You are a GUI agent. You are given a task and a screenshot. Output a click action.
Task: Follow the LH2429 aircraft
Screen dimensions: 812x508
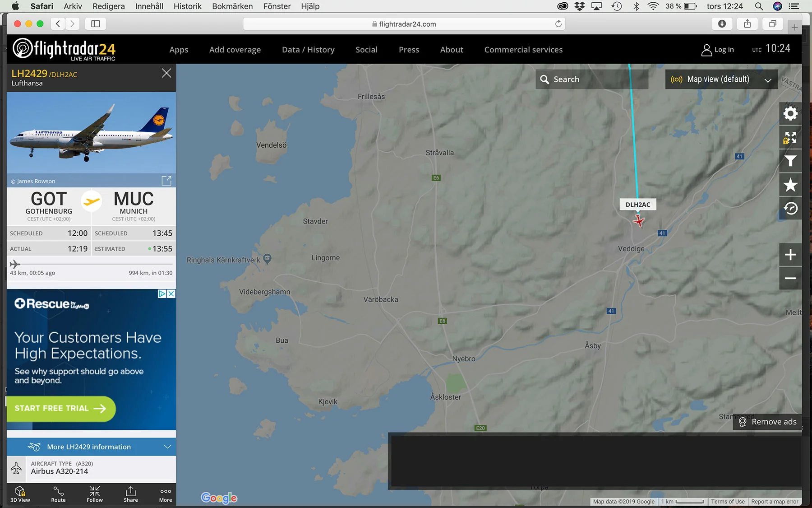click(x=95, y=494)
